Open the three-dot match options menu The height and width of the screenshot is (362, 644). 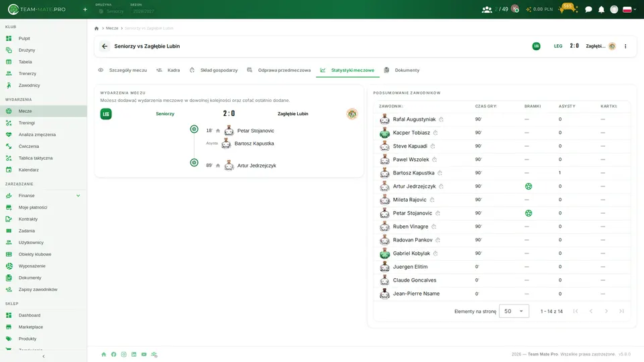point(625,46)
